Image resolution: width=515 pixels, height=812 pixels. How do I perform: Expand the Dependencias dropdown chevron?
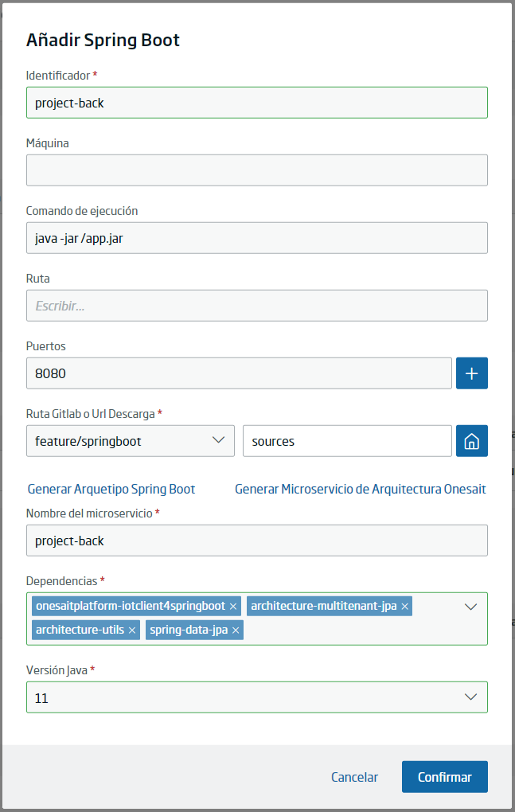(470, 607)
